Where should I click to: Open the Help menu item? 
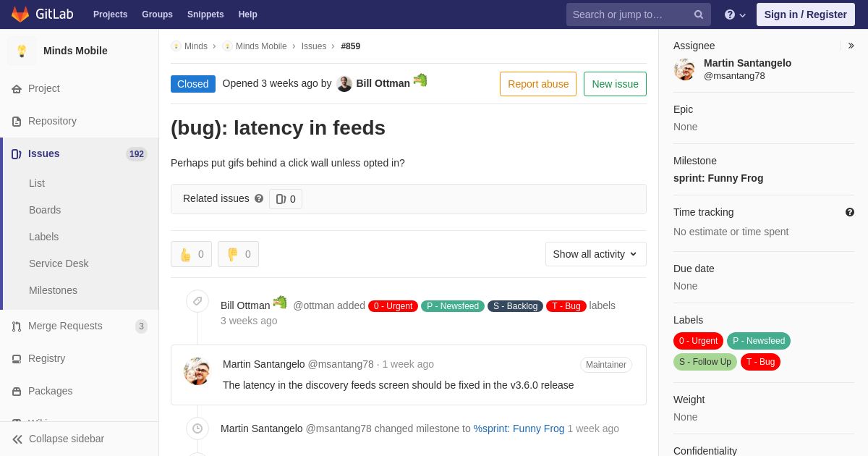point(248,14)
